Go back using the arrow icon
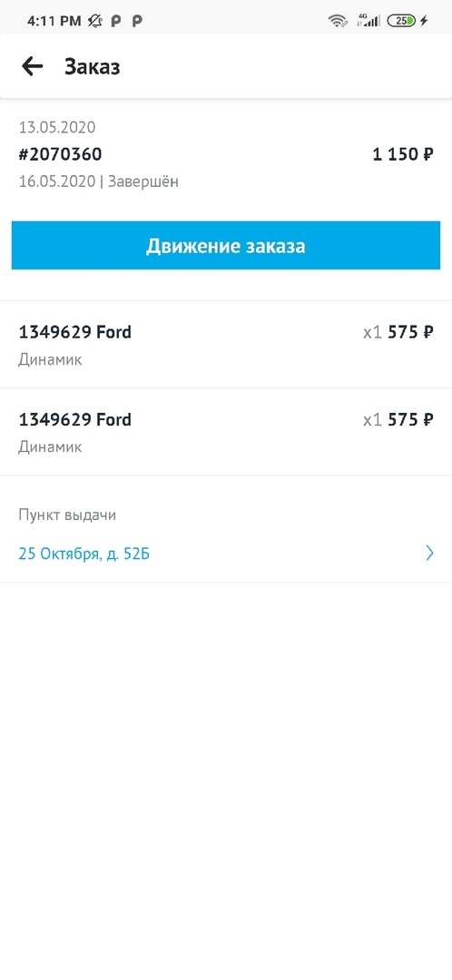 pyautogui.click(x=32, y=66)
